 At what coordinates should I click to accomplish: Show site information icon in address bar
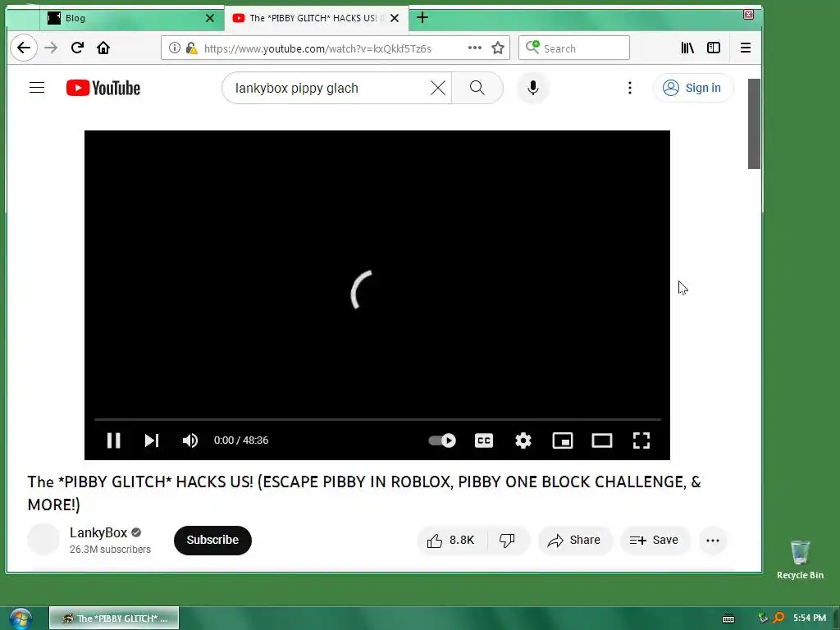point(174,48)
